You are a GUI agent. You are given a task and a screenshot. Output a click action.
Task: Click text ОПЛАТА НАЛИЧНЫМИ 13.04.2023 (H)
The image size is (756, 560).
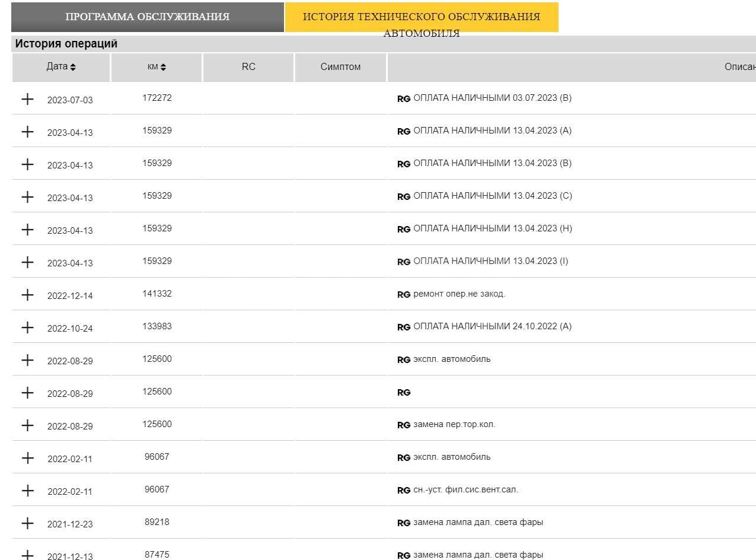tap(493, 228)
